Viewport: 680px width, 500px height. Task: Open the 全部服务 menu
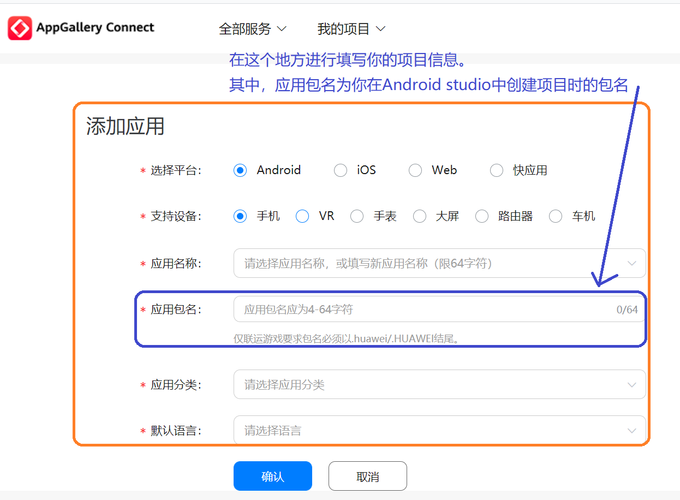252,29
